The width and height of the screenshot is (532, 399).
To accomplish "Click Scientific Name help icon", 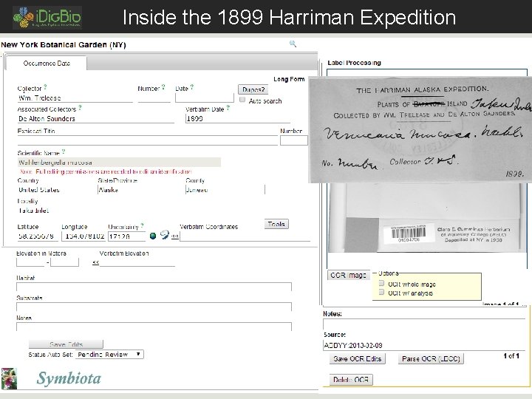I will coord(64,151).
